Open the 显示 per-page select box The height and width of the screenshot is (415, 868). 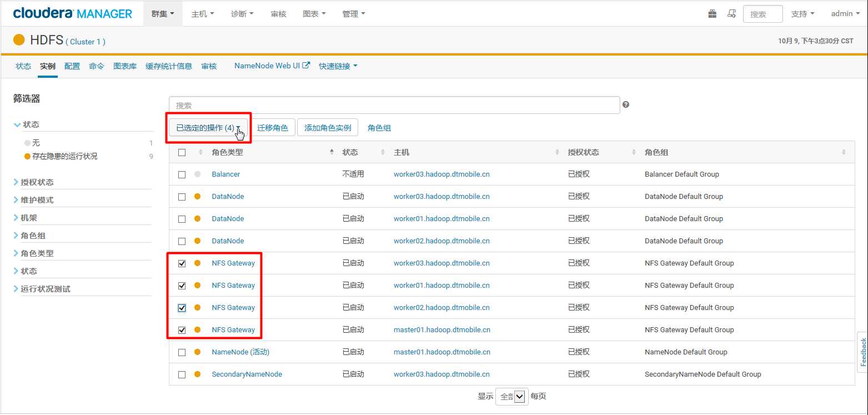pos(512,397)
